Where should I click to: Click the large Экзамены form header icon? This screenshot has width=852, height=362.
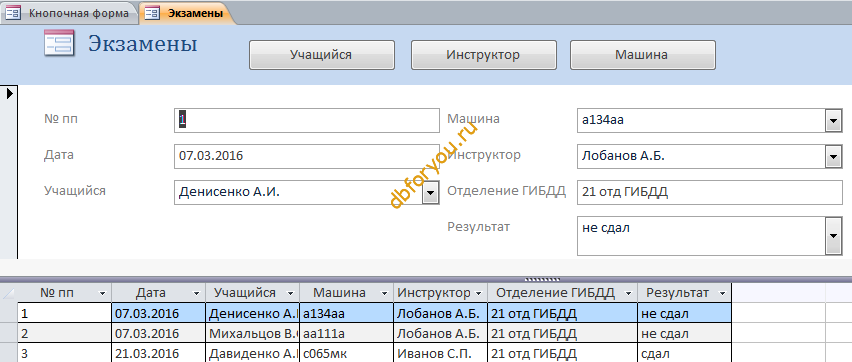click(x=59, y=42)
